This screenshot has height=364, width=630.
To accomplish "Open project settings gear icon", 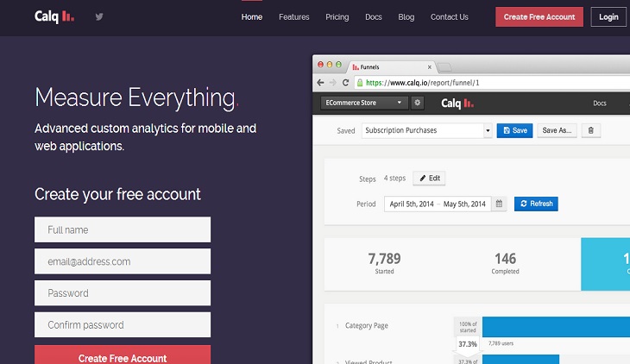I will [x=418, y=103].
